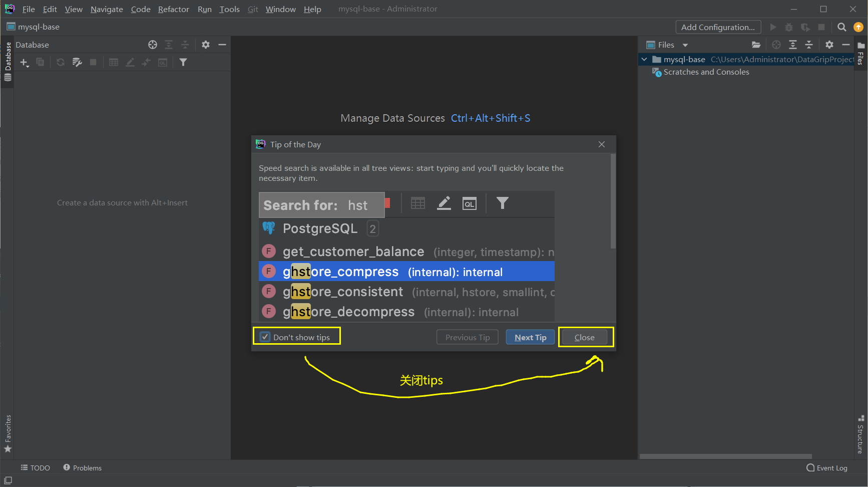Click the Files panel horizontal scrollbar
Image resolution: width=868 pixels, height=487 pixels.
pos(726,456)
